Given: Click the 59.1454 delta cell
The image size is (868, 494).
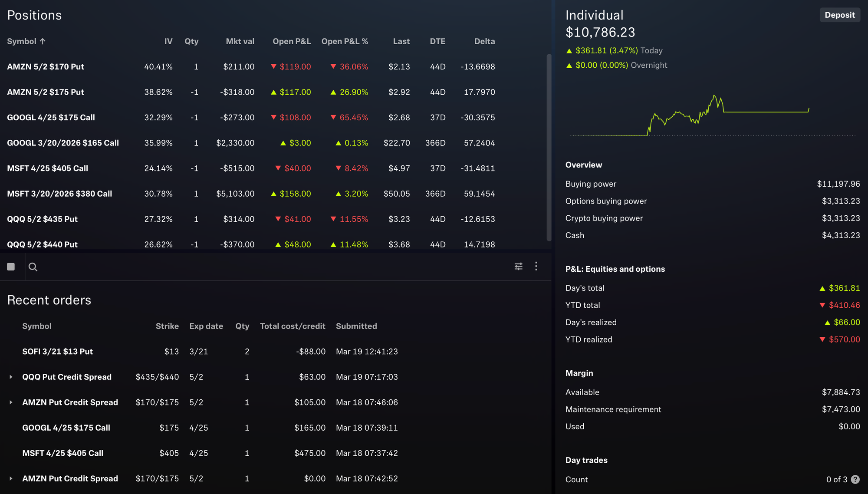Looking at the screenshot, I should 479,194.
